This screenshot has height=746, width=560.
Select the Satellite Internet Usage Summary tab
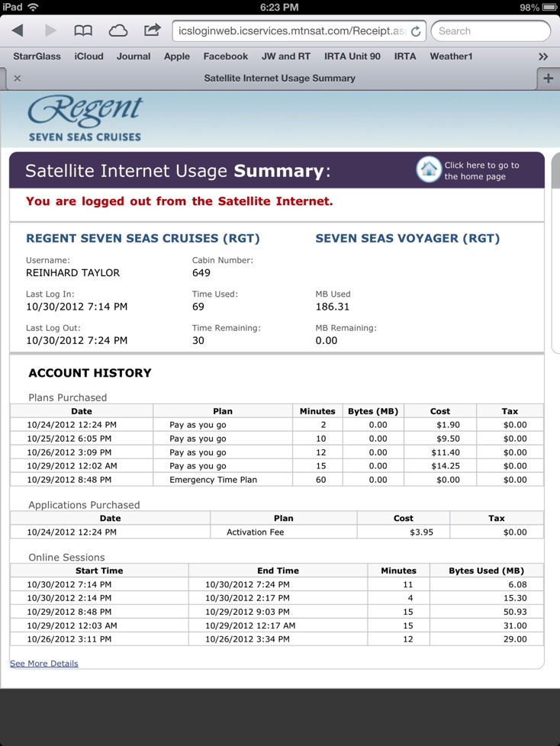(x=280, y=78)
